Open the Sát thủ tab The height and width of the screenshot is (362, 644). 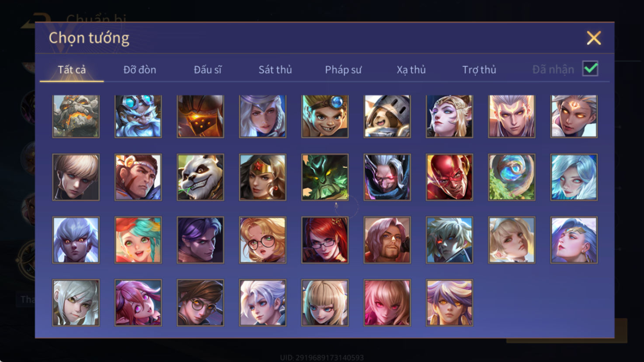coord(275,69)
